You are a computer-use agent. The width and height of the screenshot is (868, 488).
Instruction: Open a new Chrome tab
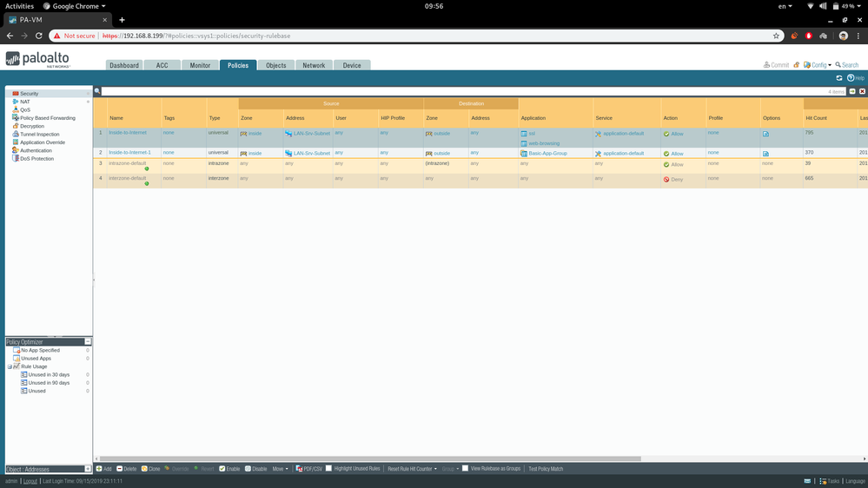pyautogui.click(x=122, y=20)
